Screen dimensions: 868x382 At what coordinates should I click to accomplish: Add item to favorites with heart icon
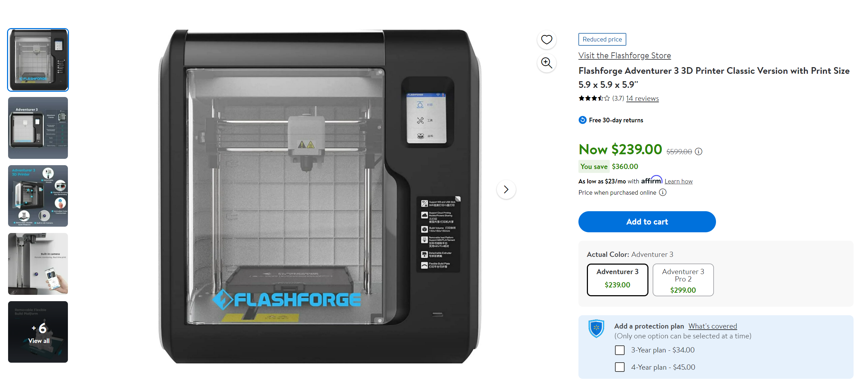coord(546,39)
